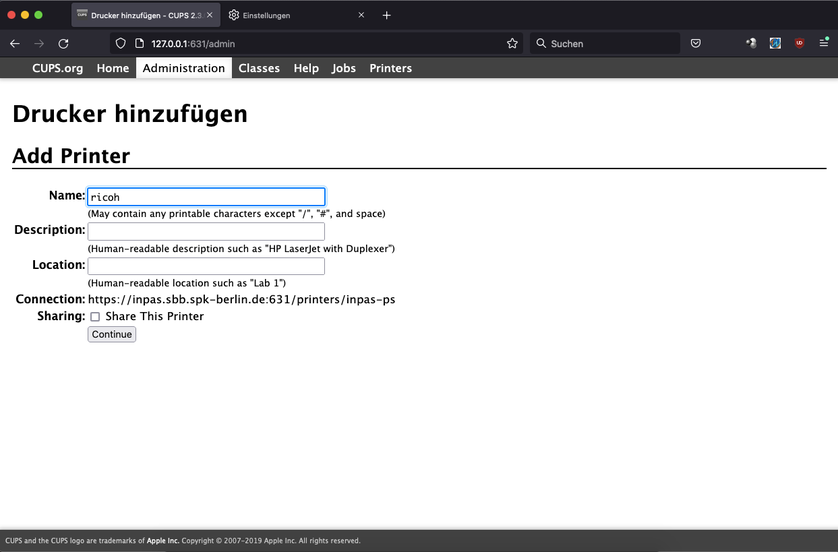Close the Einstellungen tab
Screen dimensions: 838x552
point(361,15)
